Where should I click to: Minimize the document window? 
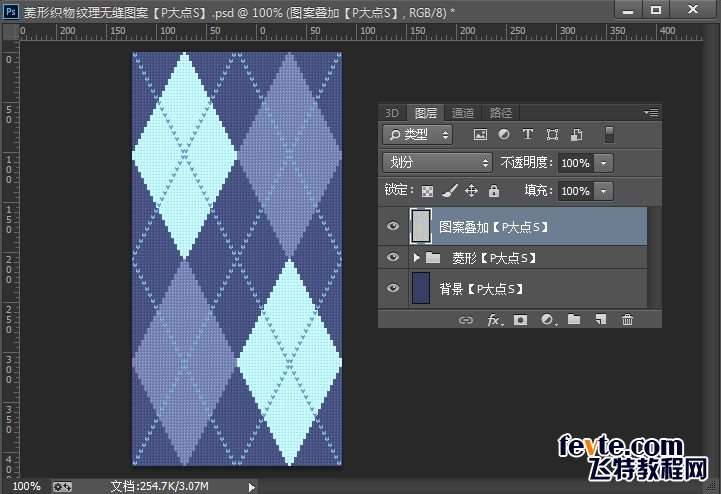pyautogui.click(x=628, y=10)
